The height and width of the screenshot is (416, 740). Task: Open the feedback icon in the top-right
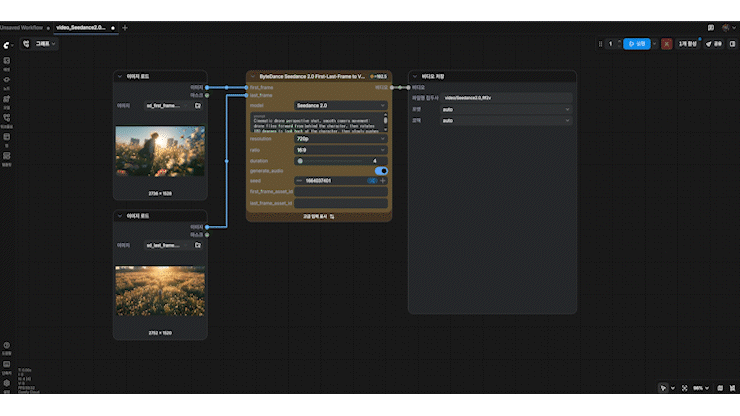click(711, 28)
